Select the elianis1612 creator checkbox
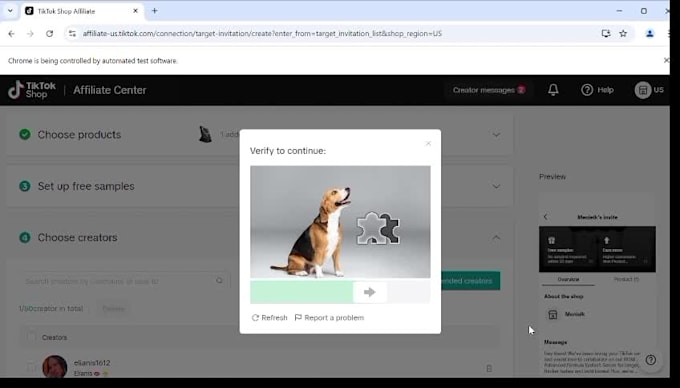Viewport: 680px width, 388px height. click(31, 368)
